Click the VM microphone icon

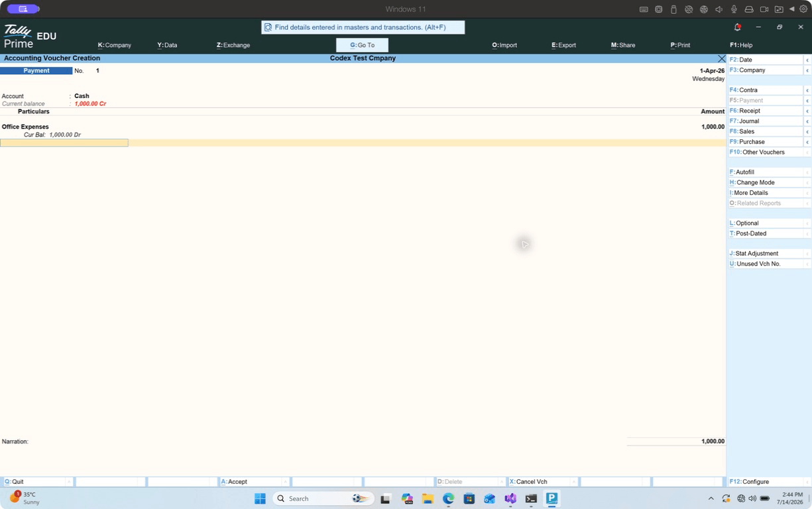(734, 9)
